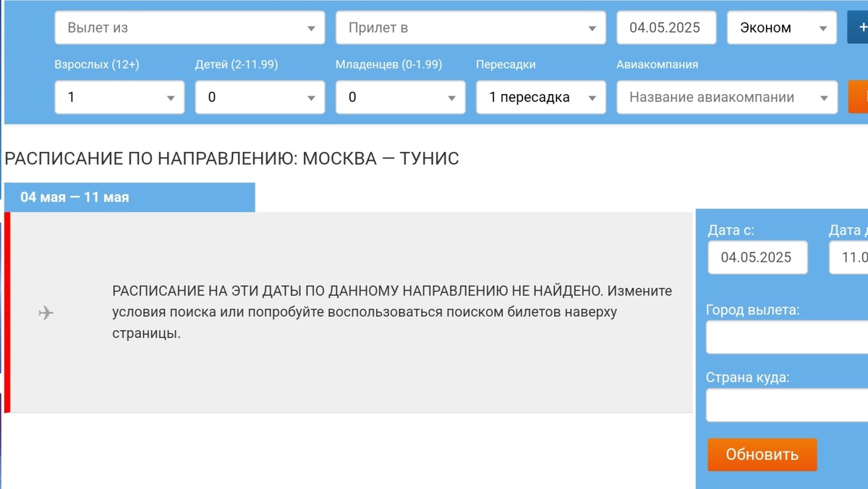The height and width of the screenshot is (489, 868).
Task: Click the blue plus button top right
Action: (x=861, y=27)
